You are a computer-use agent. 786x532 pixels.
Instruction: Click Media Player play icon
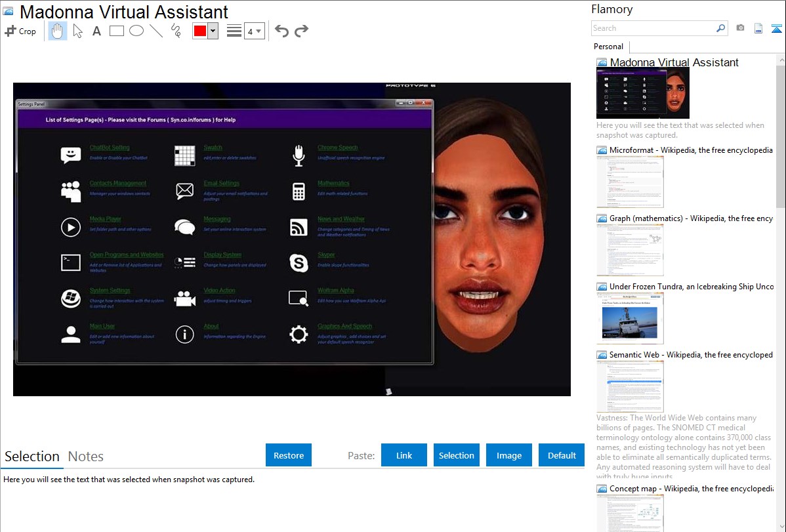tap(71, 227)
